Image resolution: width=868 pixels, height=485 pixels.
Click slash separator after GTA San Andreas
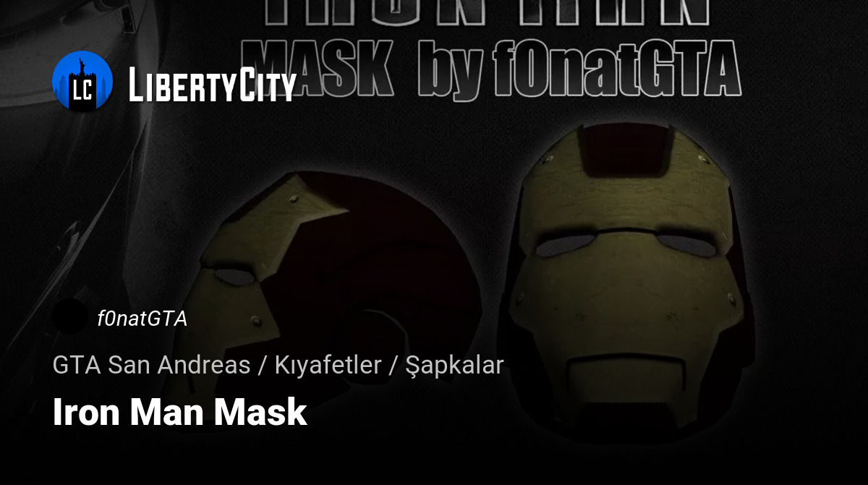pos(263,365)
